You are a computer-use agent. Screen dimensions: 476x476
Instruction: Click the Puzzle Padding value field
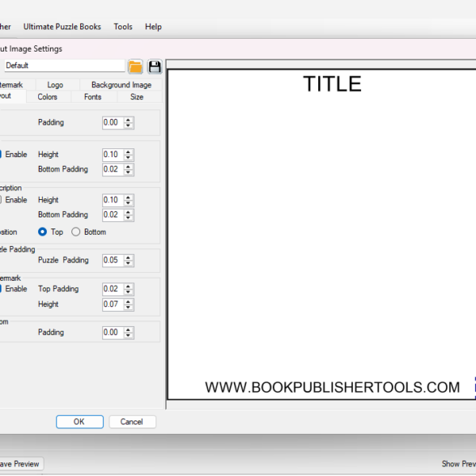pyautogui.click(x=112, y=260)
